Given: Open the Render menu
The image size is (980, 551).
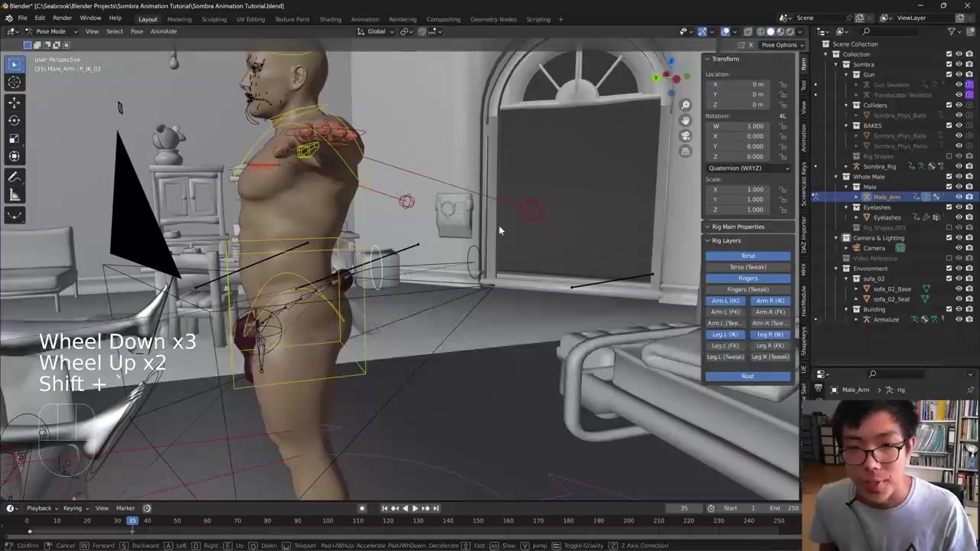Looking at the screenshot, I should coord(62,18).
